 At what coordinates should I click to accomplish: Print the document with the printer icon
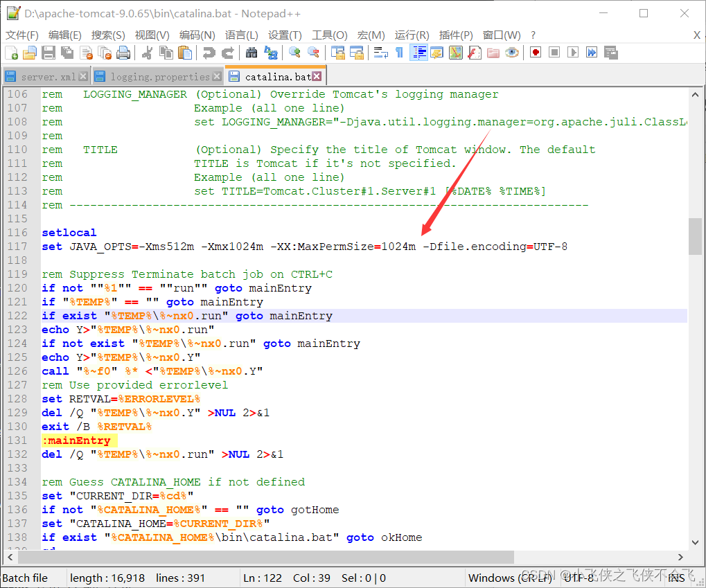click(x=123, y=53)
